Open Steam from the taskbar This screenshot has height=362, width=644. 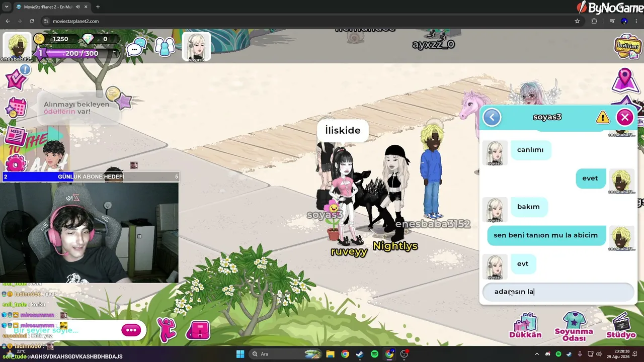359,354
